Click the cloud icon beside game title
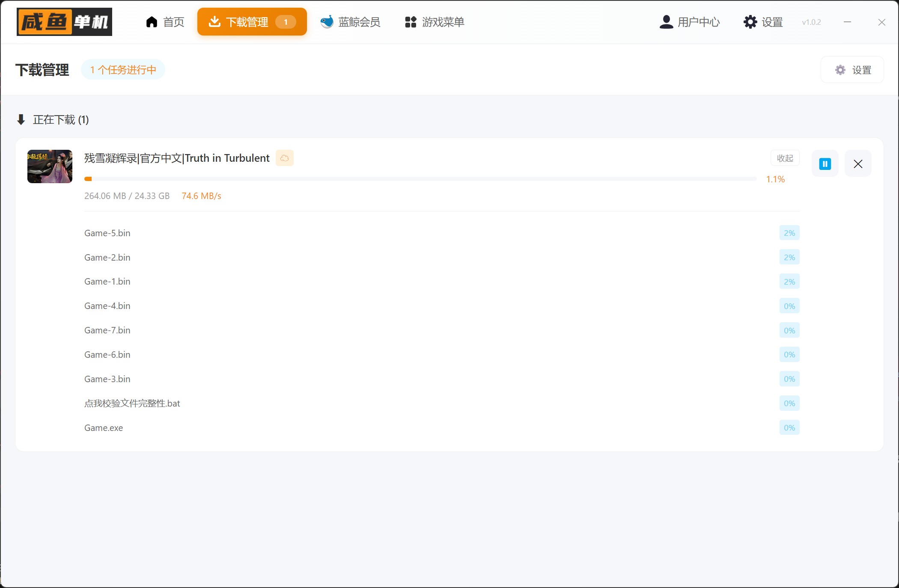 [x=285, y=158]
